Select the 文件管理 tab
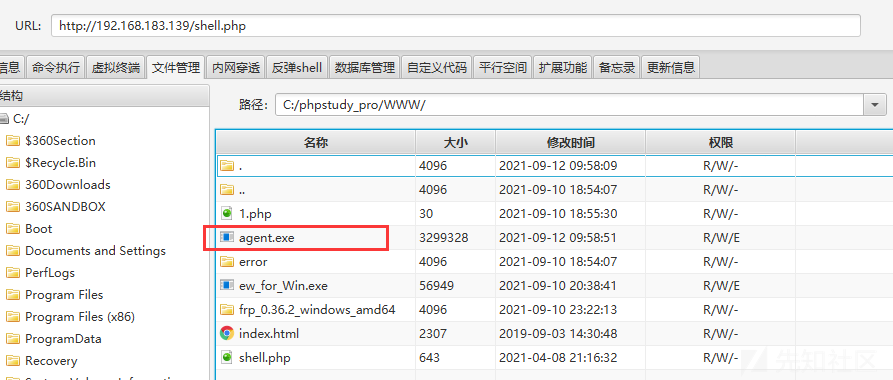This screenshot has height=380, width=893. click(175, 67)
